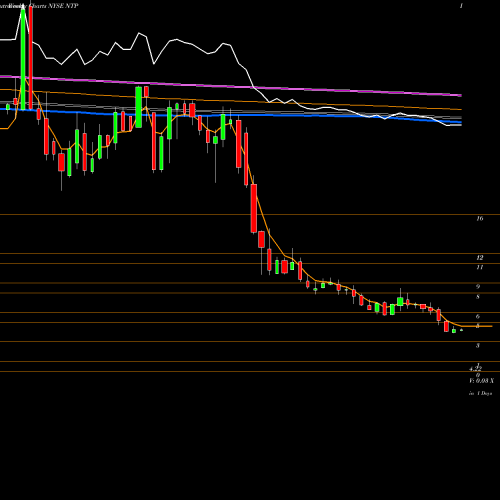
Task: Click the tall green candlestick at chart start
Action: coord(23,59)
